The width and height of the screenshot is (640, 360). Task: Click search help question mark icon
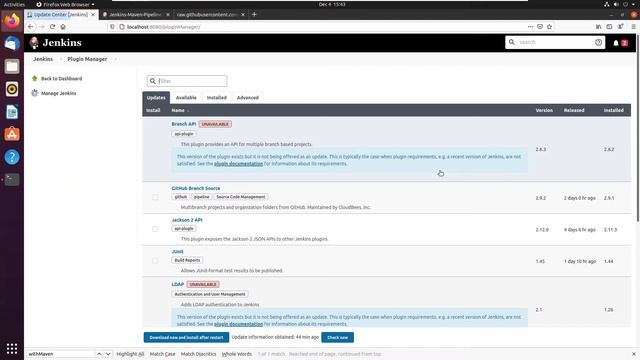(x=598, y=42)
